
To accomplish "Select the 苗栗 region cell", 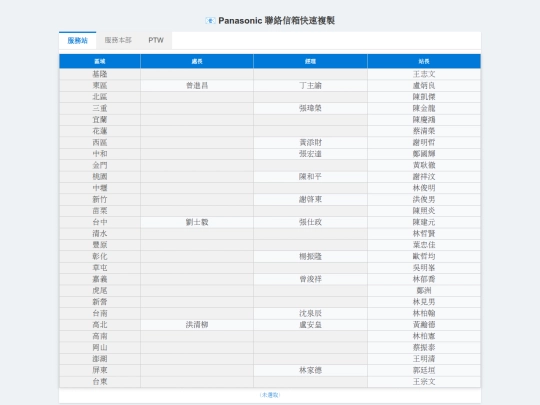I will pyautogui.click(x=100, y=211).
